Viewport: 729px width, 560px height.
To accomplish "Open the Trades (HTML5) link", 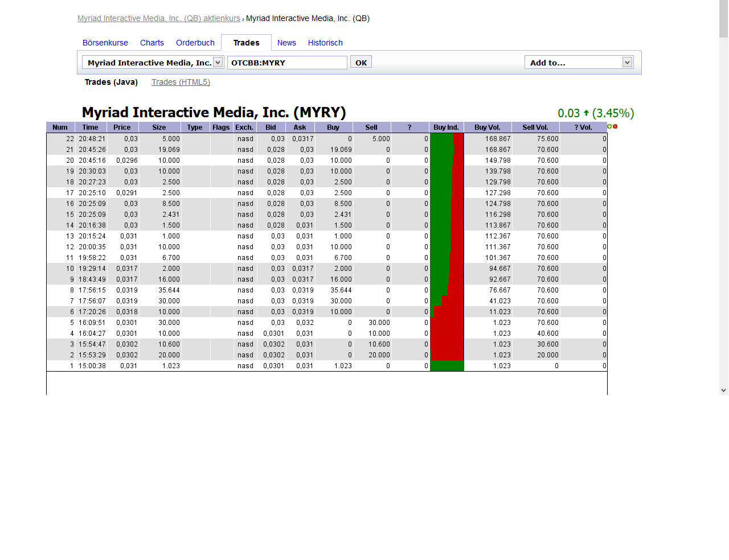I will [x=181, y=82].
